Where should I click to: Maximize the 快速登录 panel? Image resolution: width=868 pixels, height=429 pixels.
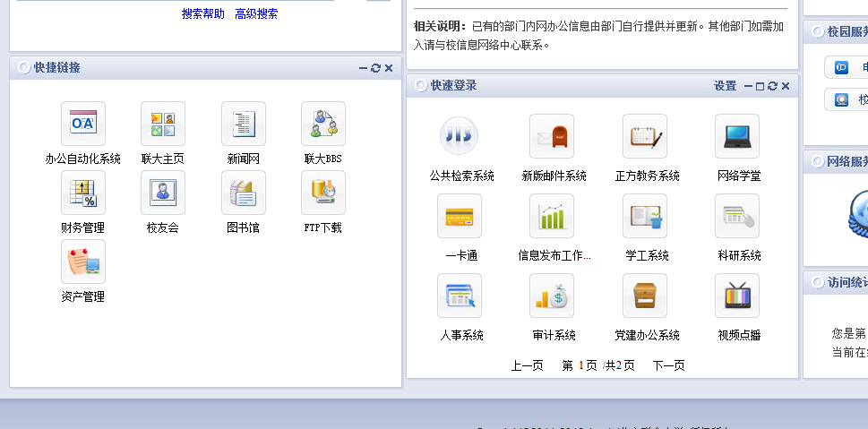tap(760, 86)
